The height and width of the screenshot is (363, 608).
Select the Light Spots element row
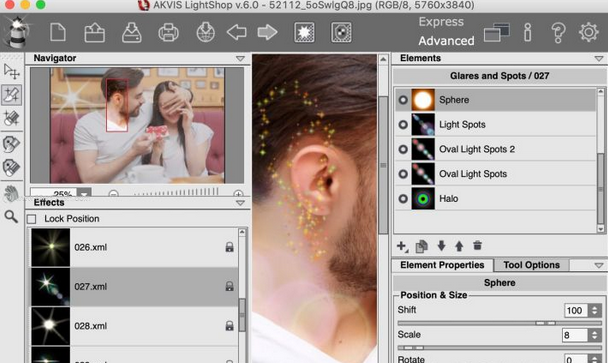click(495, 124)
